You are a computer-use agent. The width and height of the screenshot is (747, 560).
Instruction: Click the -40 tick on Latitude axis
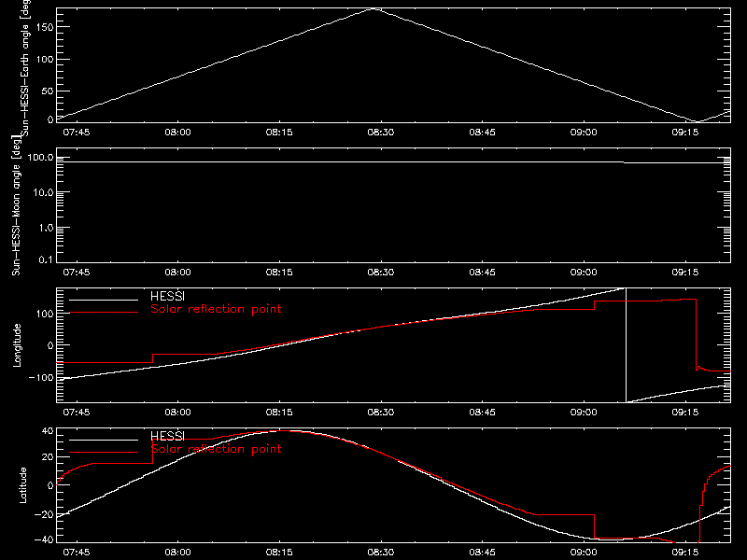[x=44, y=539]
